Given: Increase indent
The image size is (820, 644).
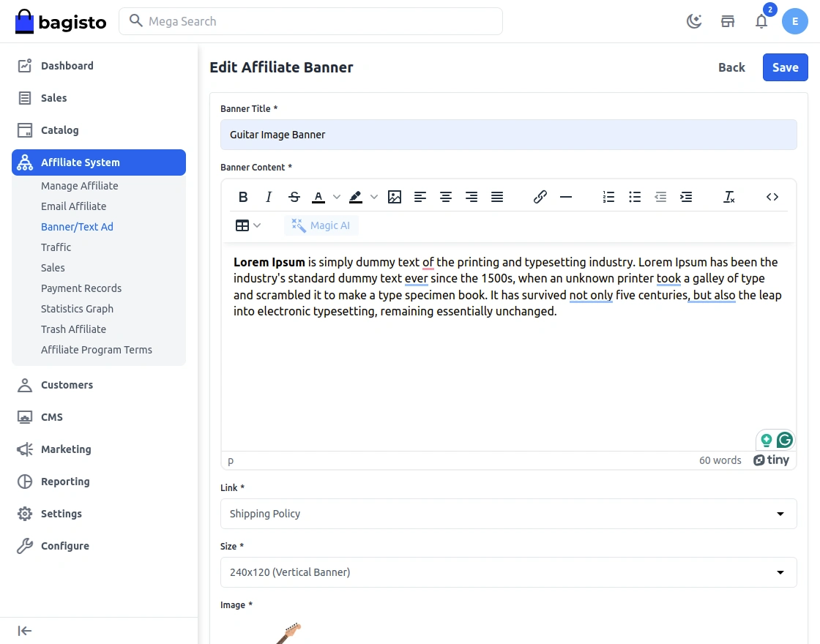Looking at the screenshot, I should pyautogui.click(x=685, y=197).
